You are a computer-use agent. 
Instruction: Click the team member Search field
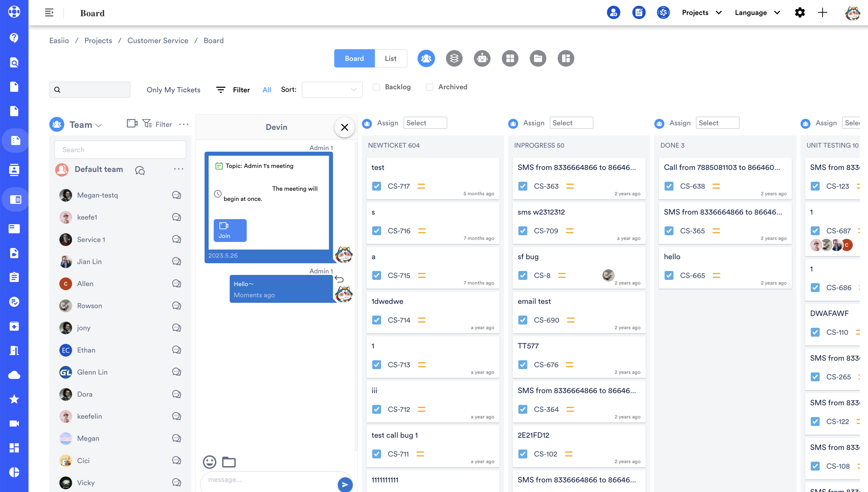(120, 150)
